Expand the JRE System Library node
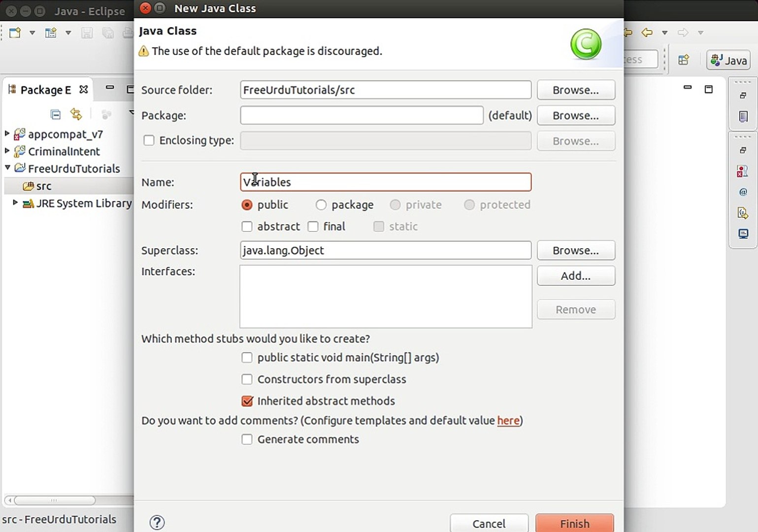The height and width of the screenshot is (532, 758). pyautogui.click(x=15, y=202)
